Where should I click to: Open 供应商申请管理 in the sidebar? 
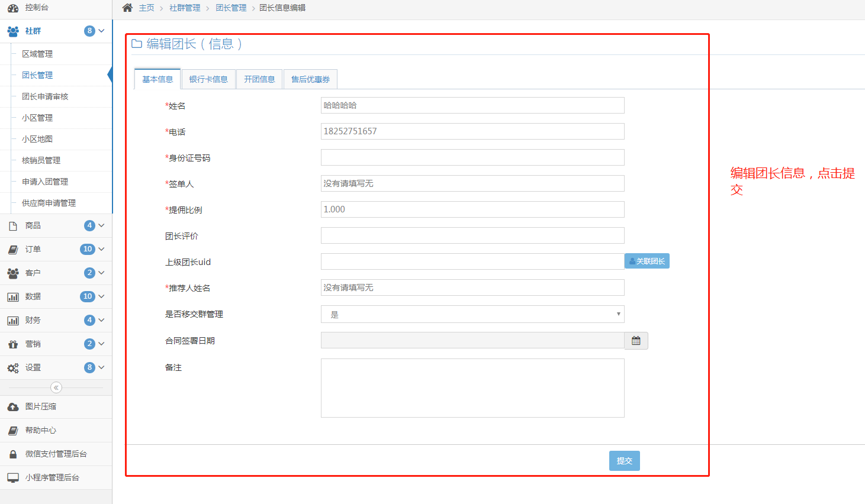[49, 203]
